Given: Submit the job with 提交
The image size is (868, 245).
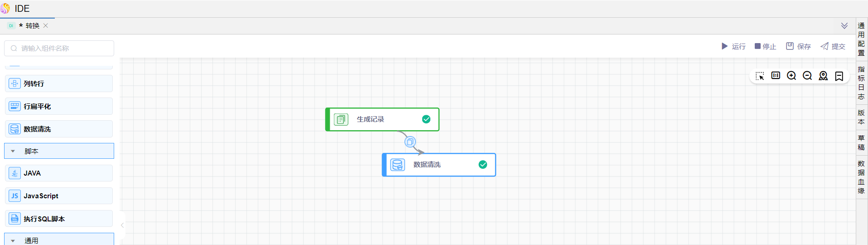Looking at the screenshot, I should [x=833, y=46].
